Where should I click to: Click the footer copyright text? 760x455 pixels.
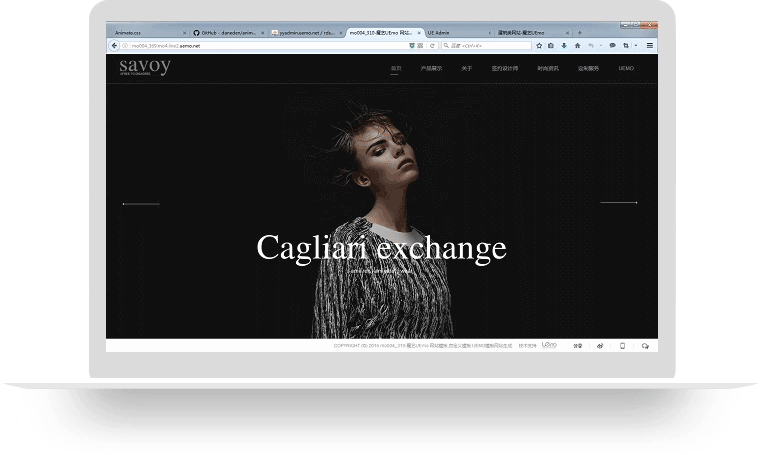click(423, 346)
